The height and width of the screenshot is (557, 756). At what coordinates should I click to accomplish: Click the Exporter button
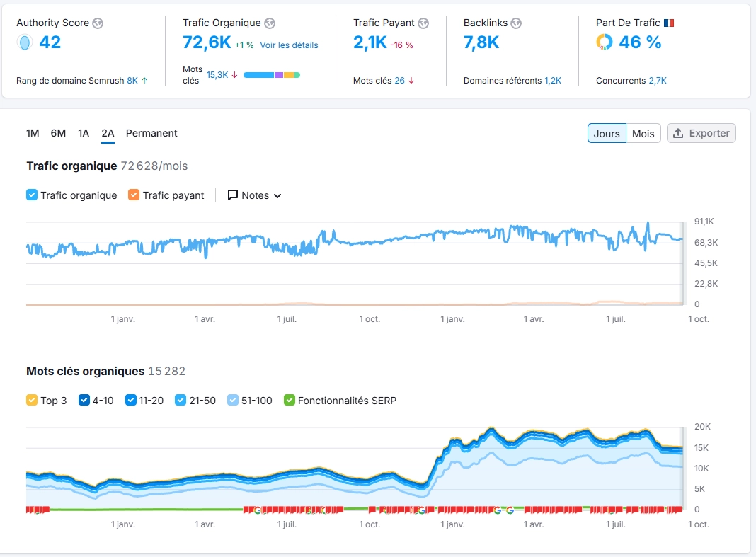[x=701, y=133]
